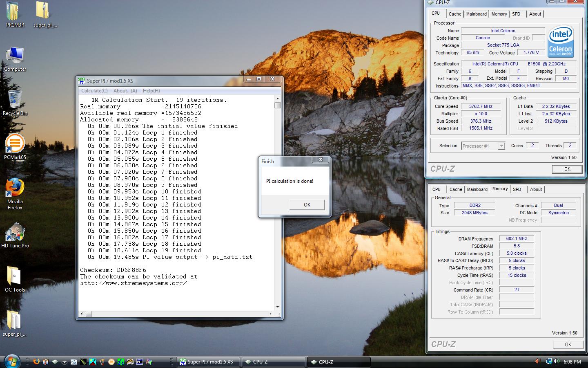The height and width of the screenshot is (368, 588).
Task: Click OK in lower CPU-Z Memory window
Action: [x=568, y=344]
